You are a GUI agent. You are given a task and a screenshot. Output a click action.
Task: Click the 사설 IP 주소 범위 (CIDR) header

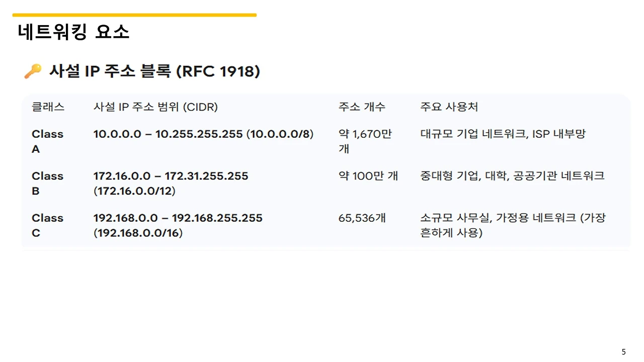[x=155, y=107]
